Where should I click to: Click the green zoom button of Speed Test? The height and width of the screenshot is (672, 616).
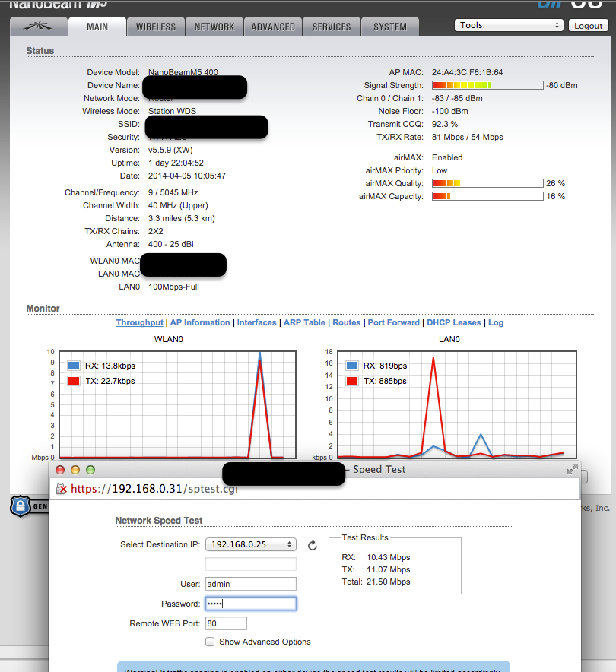coord(90,470)
